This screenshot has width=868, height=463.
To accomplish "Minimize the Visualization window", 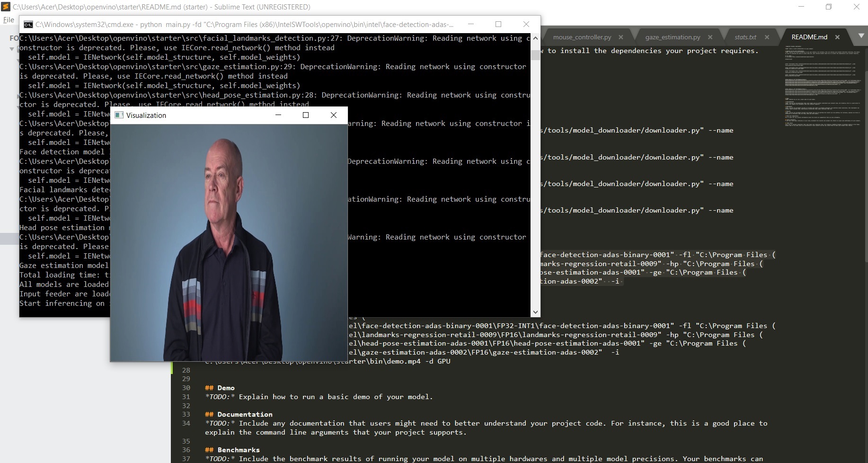I will point(278,115).
